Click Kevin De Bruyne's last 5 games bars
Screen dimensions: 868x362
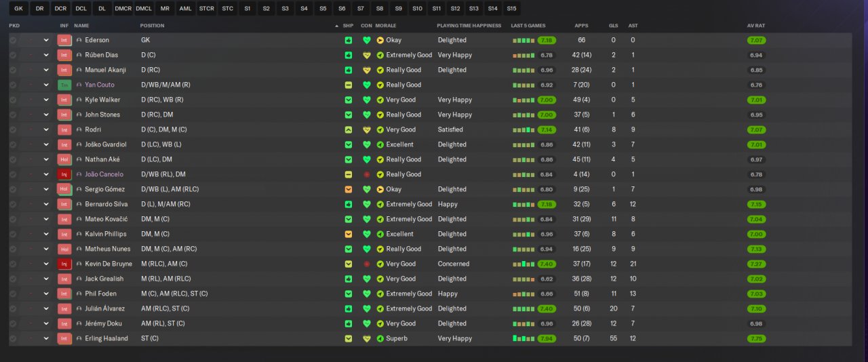pos(524,264)
